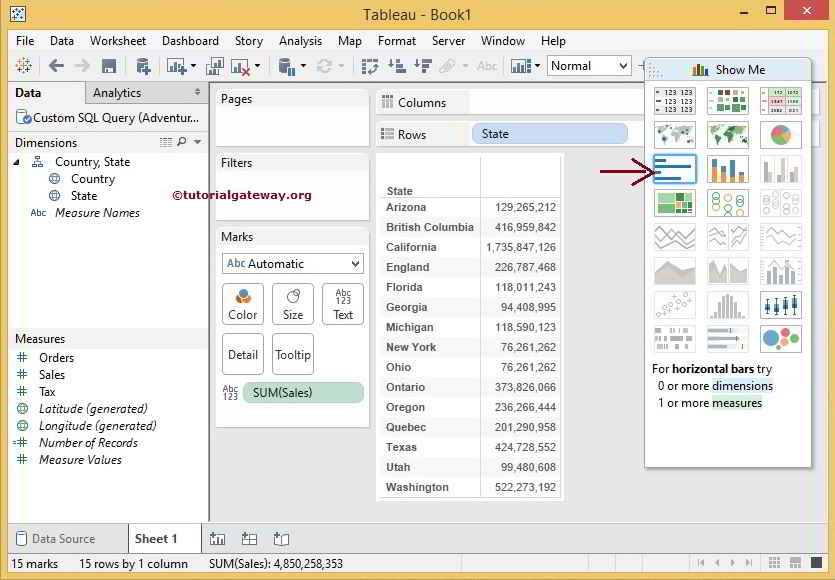Switch to the Analytics tab
Screen dimensions: 835x580
117,93
